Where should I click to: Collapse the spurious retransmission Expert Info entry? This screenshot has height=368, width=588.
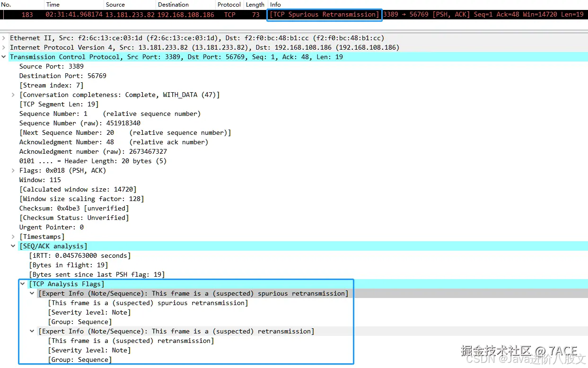(32, 293)
